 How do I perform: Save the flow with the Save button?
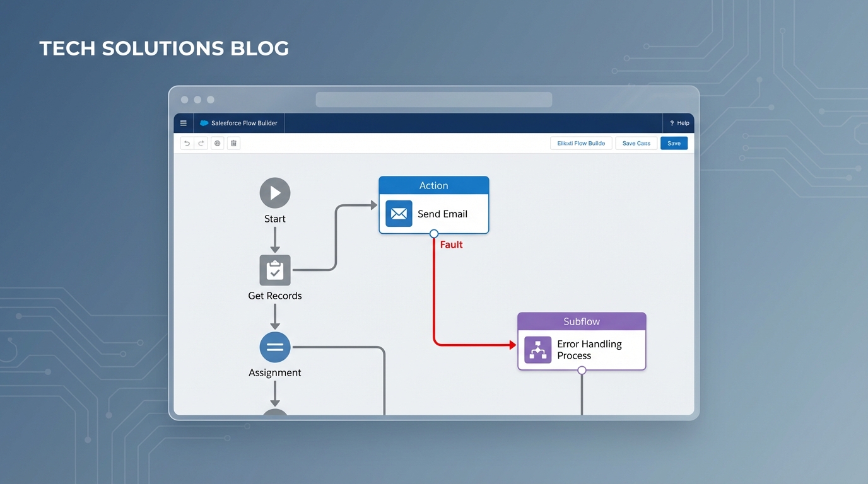(x=674, y=143)
